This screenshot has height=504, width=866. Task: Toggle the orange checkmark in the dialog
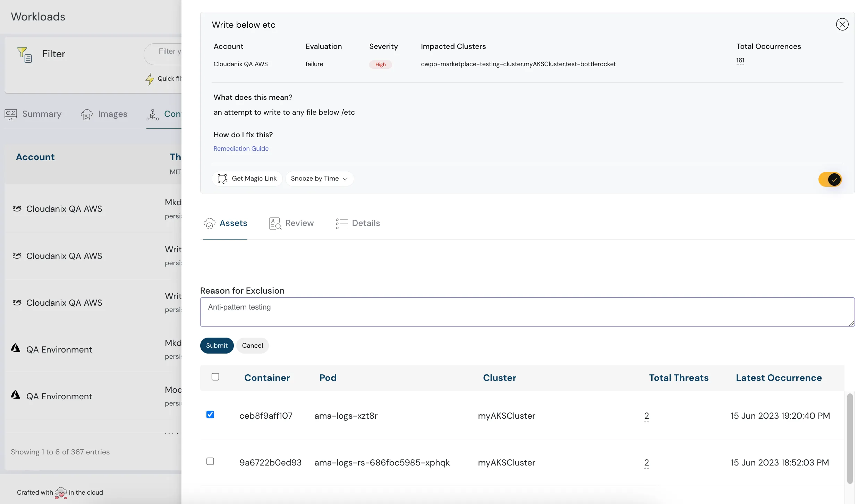(x=830, y=180)
